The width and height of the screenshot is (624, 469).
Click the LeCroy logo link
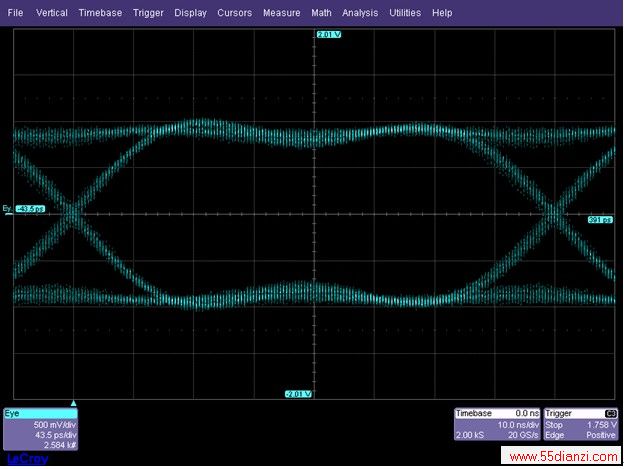(x=27, y=459)
